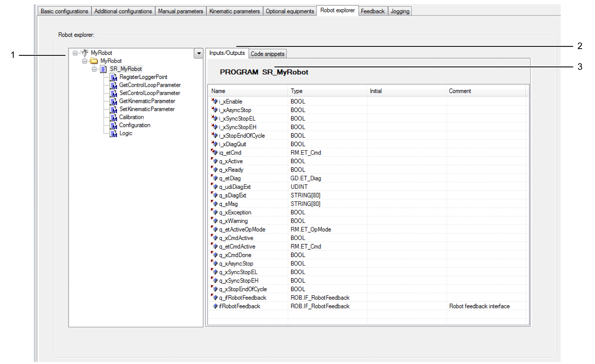Click the 'Robot feedback interface' comment cell
595x364 pixels.
tap(479, 306)
